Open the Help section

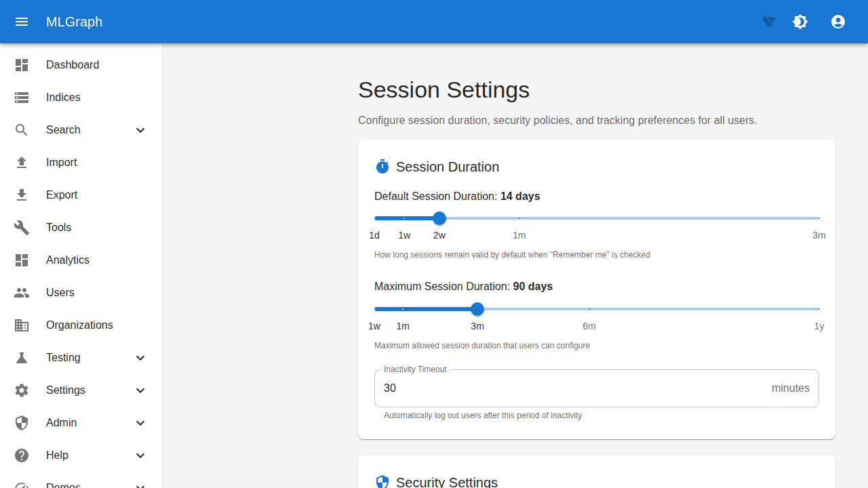tap(140, 455)
